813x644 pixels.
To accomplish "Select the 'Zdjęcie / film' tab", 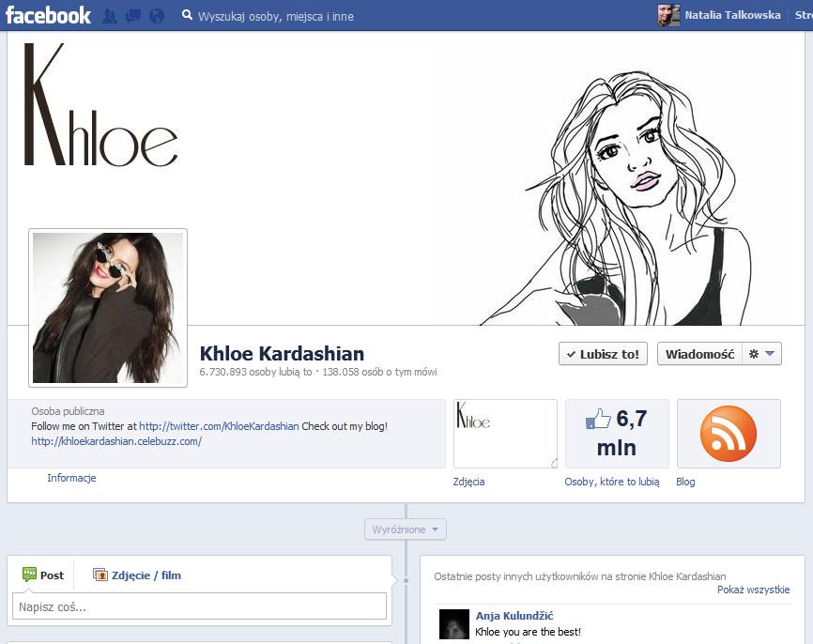I will (x=137, y=575).
